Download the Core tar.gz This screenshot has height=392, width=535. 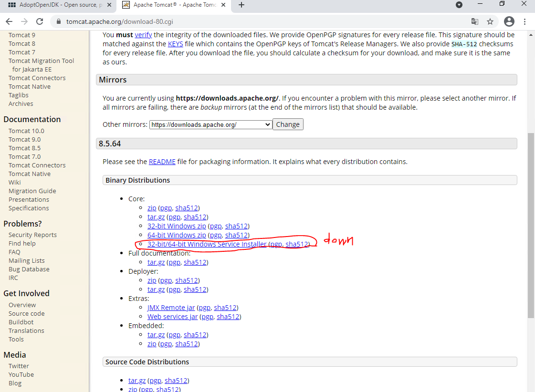(156, 217)
